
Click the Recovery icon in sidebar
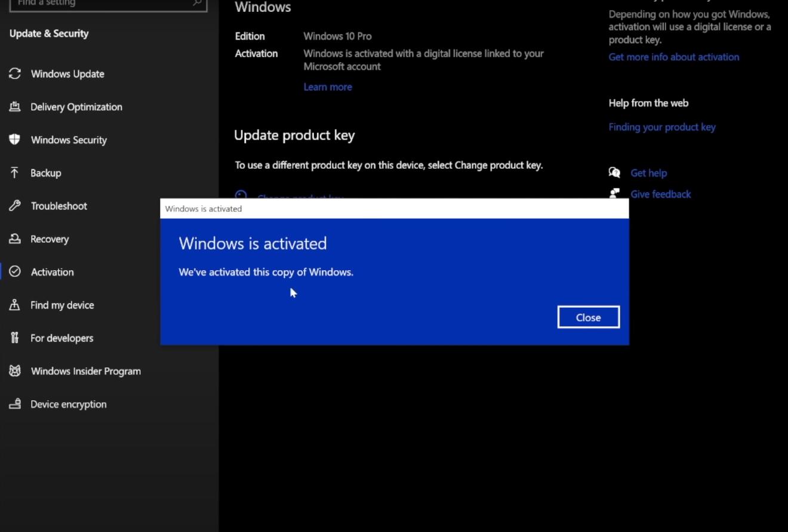point(15,239)
